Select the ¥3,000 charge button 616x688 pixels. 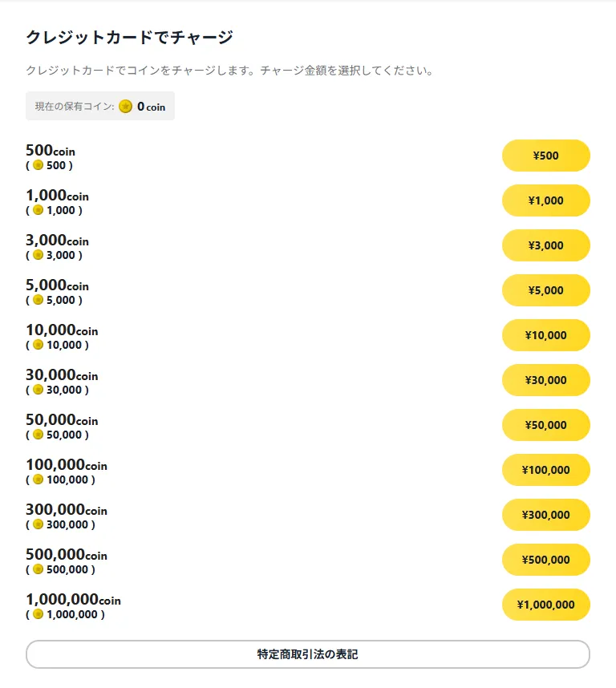(x=545, y=245)
